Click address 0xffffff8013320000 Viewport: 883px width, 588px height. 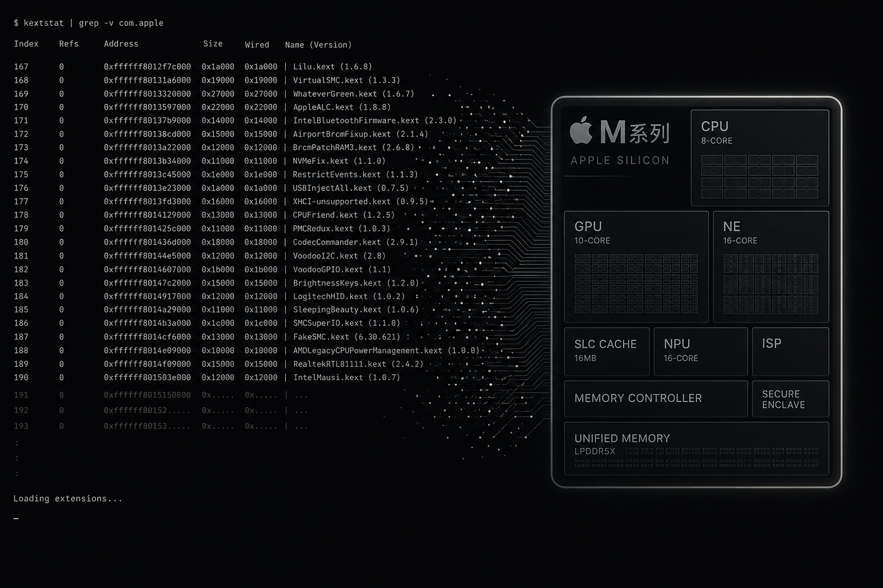147,94
